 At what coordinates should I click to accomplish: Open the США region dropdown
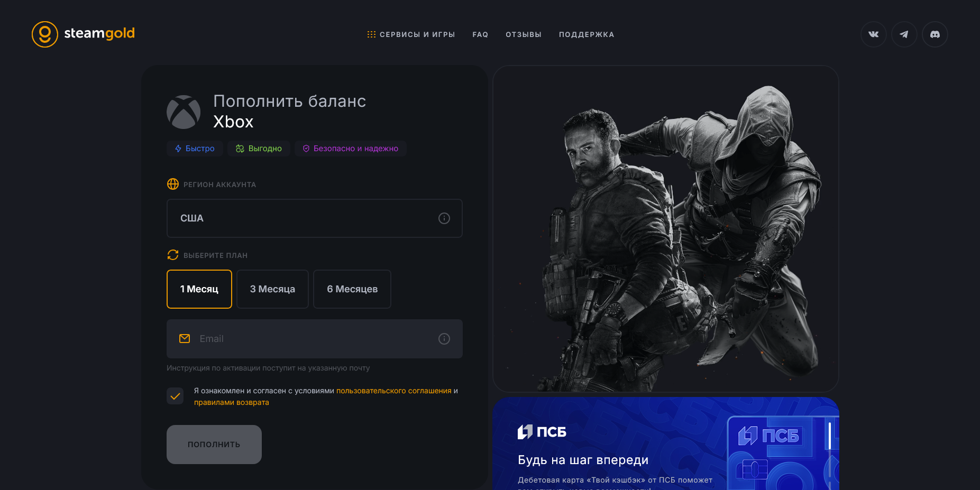[x=315, y=218]
